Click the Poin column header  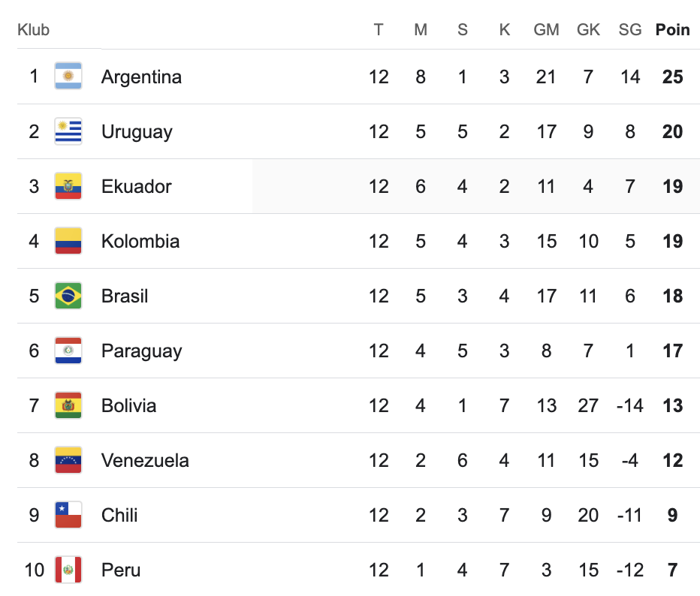[x=672, y=30]
